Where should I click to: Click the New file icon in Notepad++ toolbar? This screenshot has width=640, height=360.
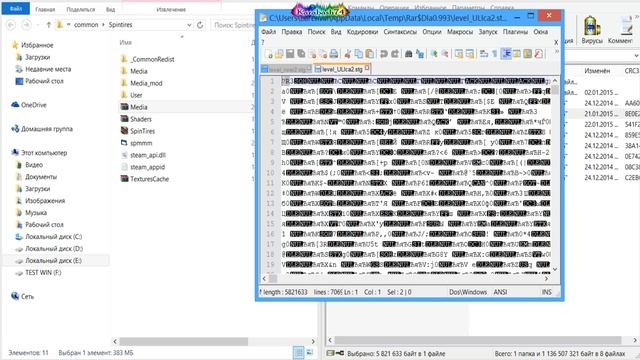(269, 54)
